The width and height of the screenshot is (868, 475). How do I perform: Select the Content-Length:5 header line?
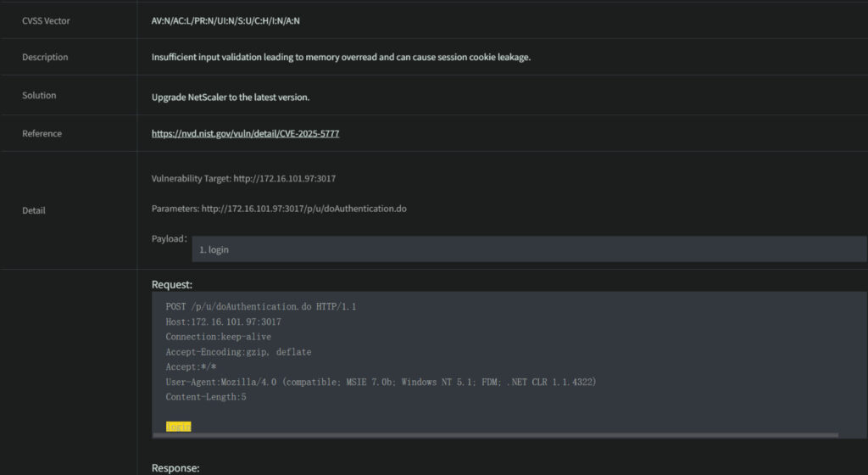point(206,396)
